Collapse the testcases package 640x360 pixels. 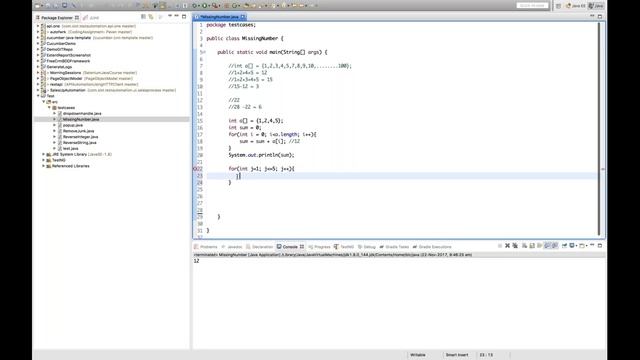click(x=49, y=107)
